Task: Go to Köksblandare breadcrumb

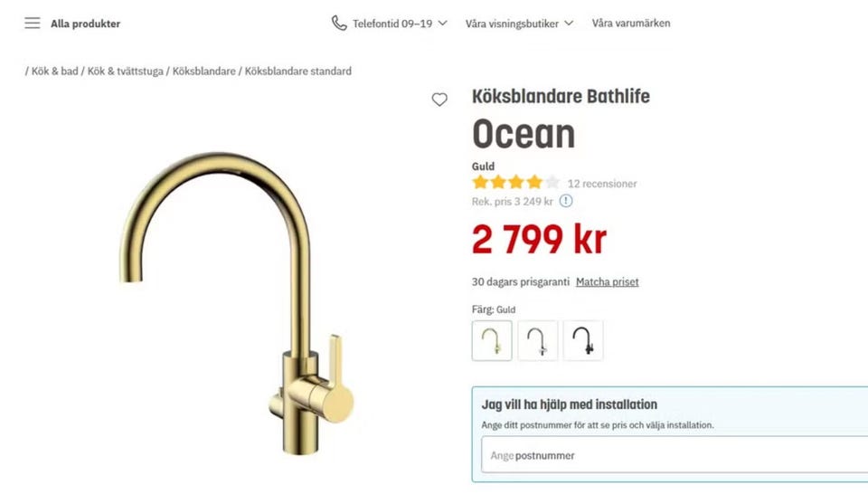Action: click(x=203, y=71)
